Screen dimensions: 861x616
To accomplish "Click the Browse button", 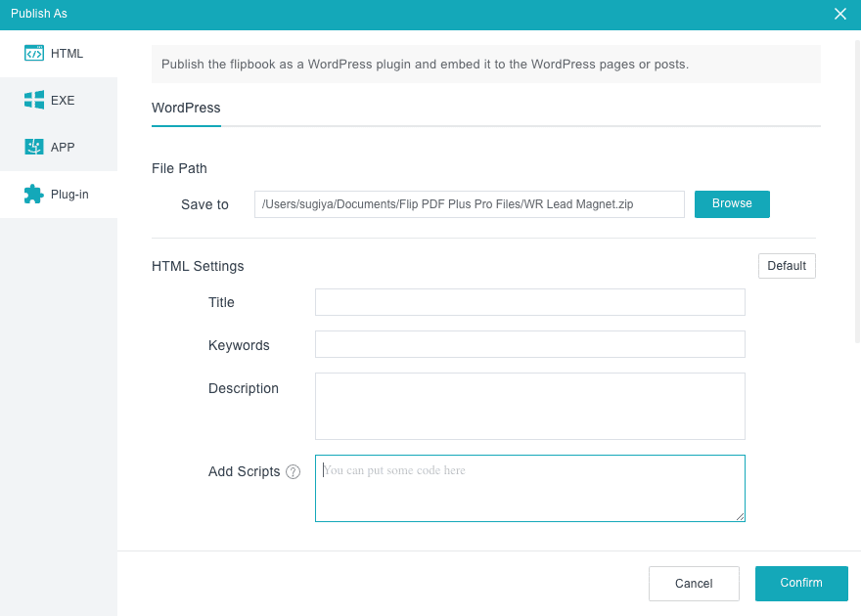I will point(732,204).
